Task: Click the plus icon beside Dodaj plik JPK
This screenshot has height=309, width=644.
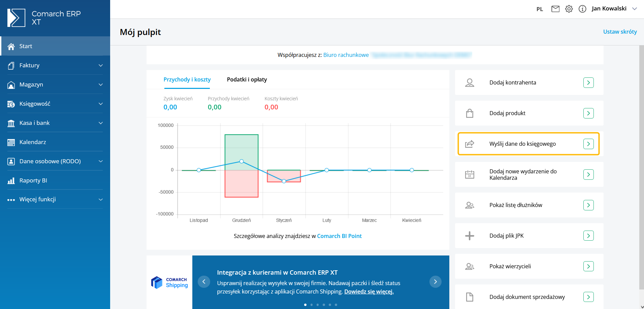Action: [x=470, y=236]
